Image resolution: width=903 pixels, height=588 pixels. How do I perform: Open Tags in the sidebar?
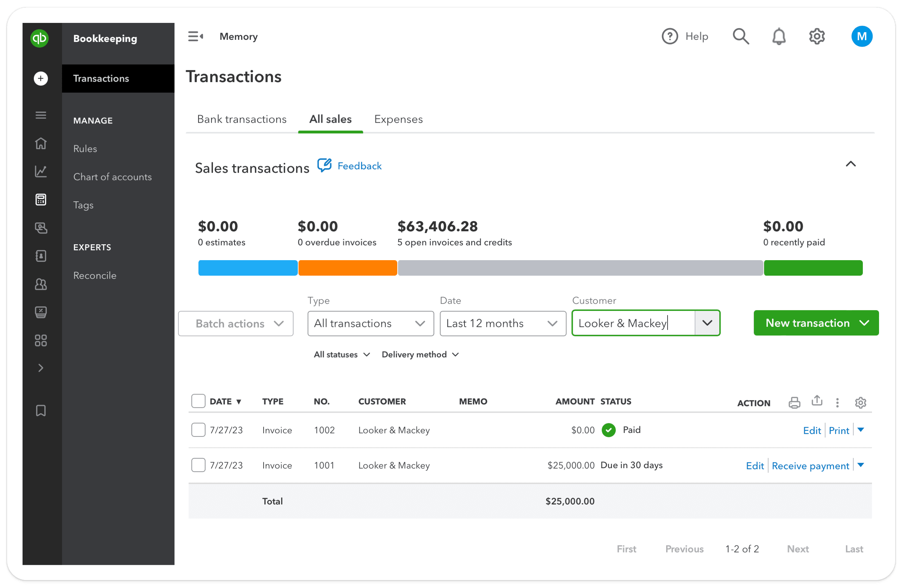[83, 205]
